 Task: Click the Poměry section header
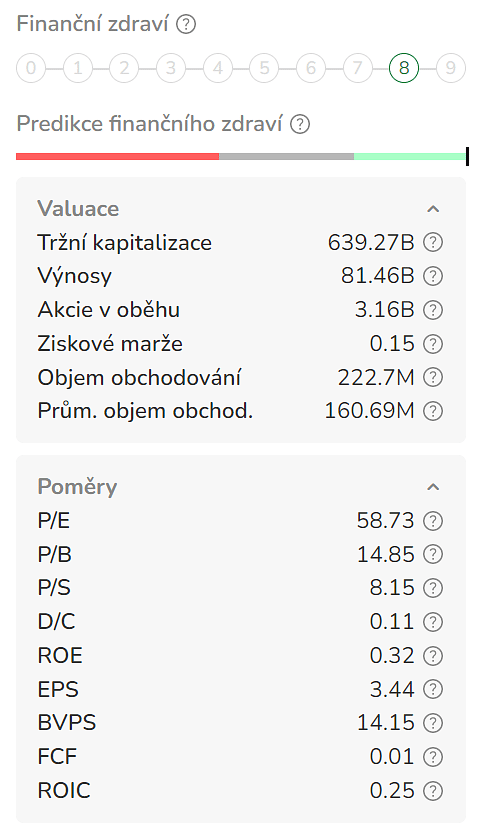click(x=77, y=487)
